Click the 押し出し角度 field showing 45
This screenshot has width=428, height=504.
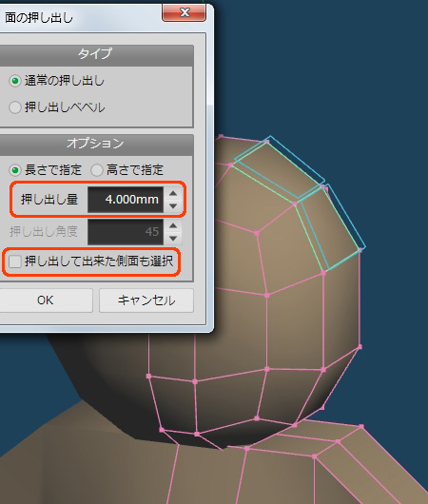click(126, 232)
